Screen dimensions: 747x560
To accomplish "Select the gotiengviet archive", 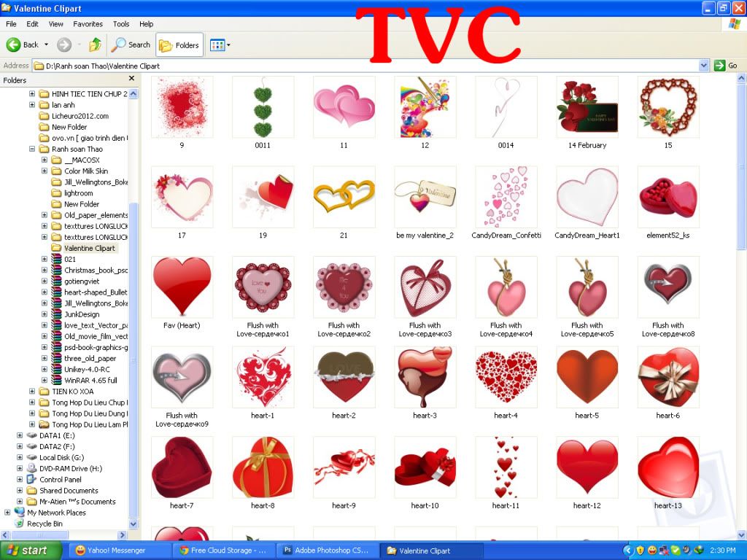I will tap(82, 281).
